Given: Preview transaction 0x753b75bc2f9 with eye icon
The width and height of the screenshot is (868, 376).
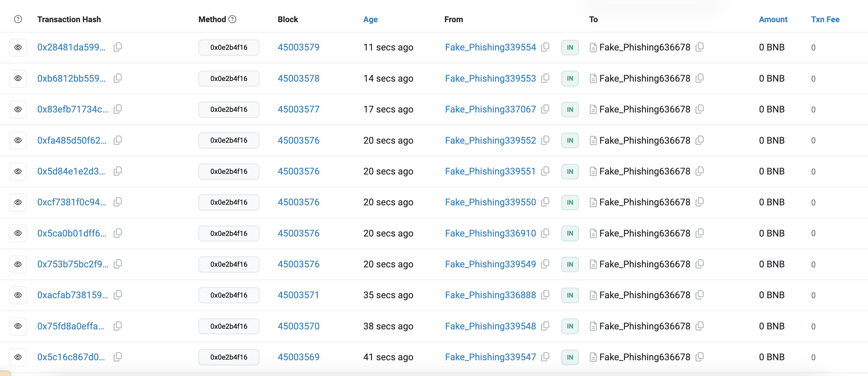Looking at the screenshot, I should point(18,264).
